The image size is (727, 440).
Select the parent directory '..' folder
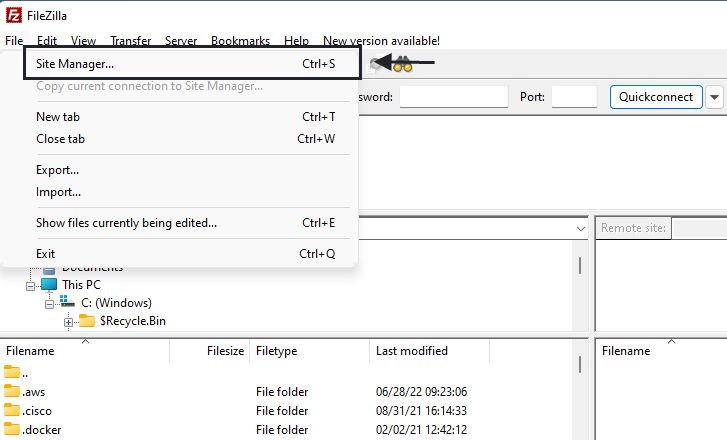(12, 372)
